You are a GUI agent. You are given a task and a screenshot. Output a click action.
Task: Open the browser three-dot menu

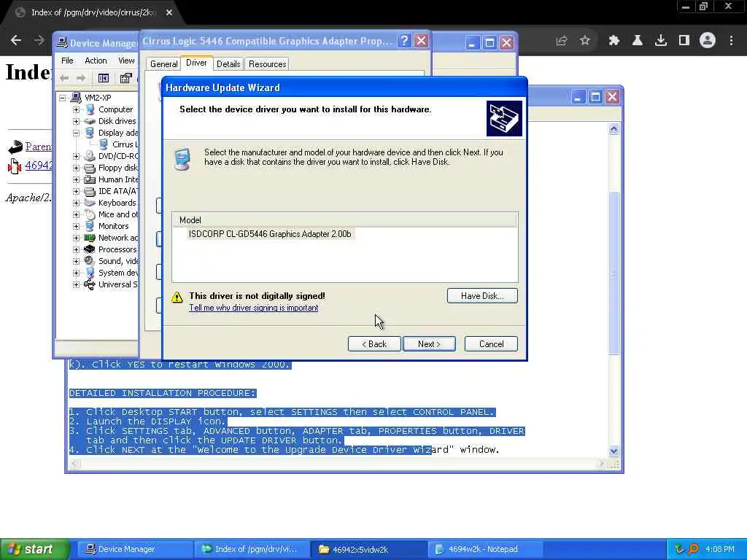tap(731, 41)
